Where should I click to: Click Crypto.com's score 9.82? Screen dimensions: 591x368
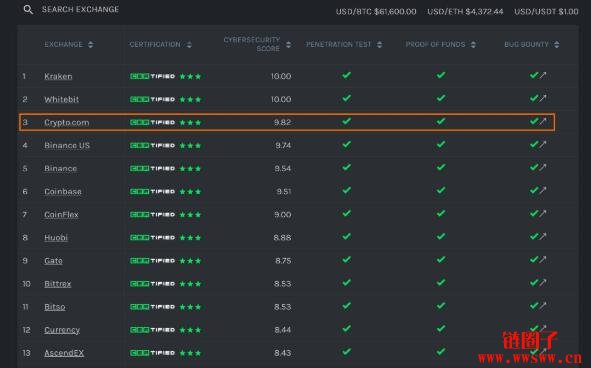[282, 123]
